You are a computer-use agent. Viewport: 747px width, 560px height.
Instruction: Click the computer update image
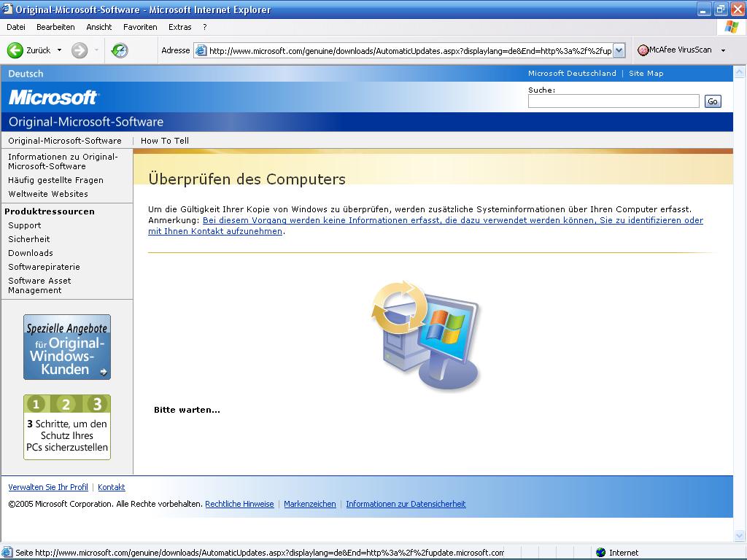(x=425, y=335)
